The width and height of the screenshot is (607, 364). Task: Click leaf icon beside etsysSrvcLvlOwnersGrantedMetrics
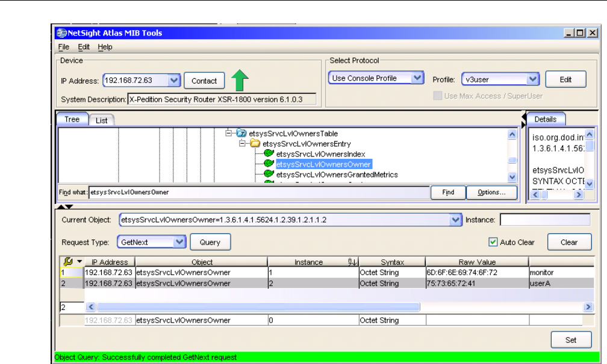click(269, 174)
